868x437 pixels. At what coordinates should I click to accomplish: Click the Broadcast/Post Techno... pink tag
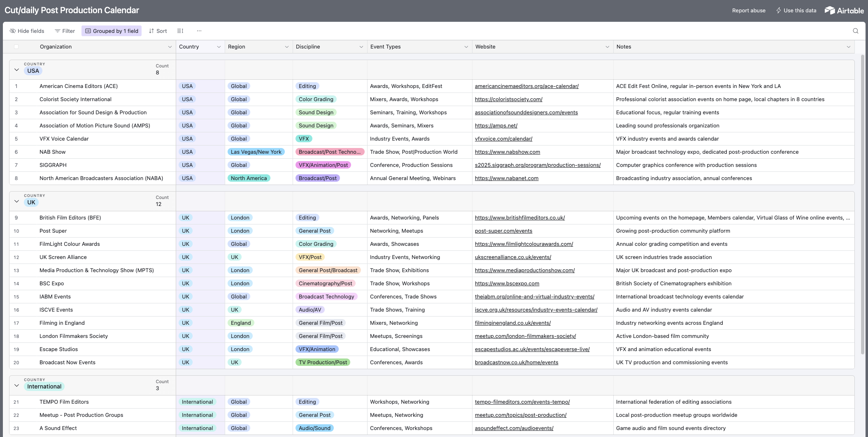tap(329, 152)
